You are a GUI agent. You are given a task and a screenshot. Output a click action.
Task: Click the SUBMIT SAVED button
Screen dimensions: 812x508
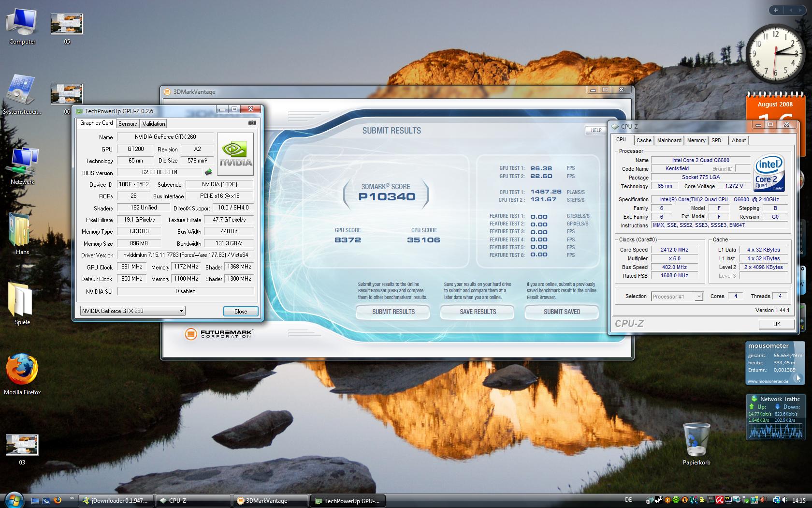(562, 312)
